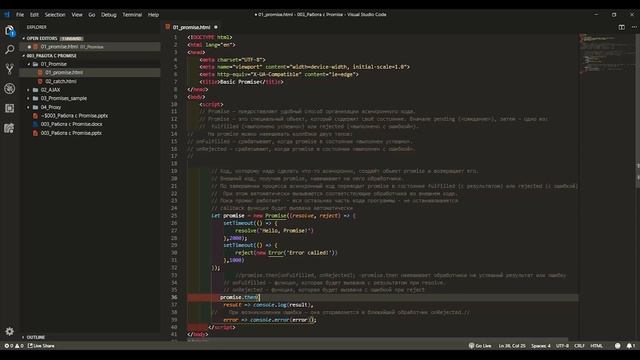Click the feedback smiley in status bar
640x360 pixels.
[618, 346]
